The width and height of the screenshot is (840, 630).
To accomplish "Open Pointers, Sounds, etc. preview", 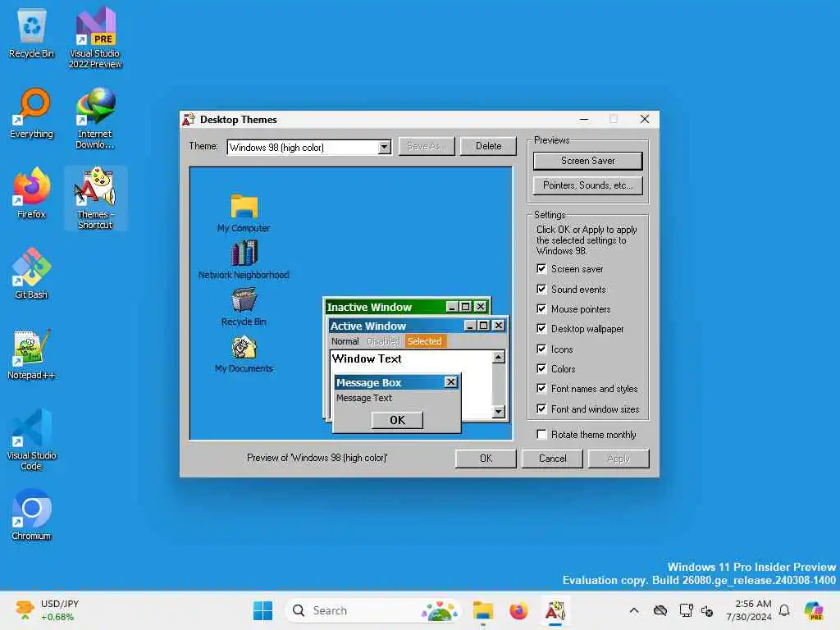I will [587, 185].
